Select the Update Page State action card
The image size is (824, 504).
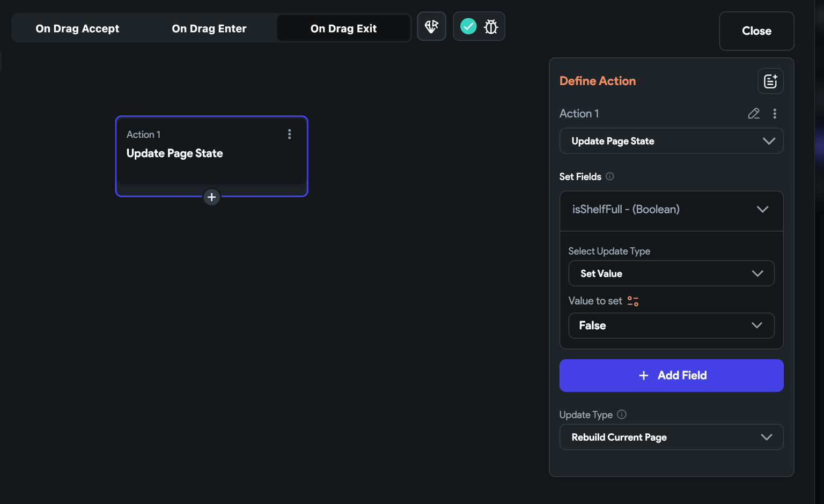click(211, 156)
